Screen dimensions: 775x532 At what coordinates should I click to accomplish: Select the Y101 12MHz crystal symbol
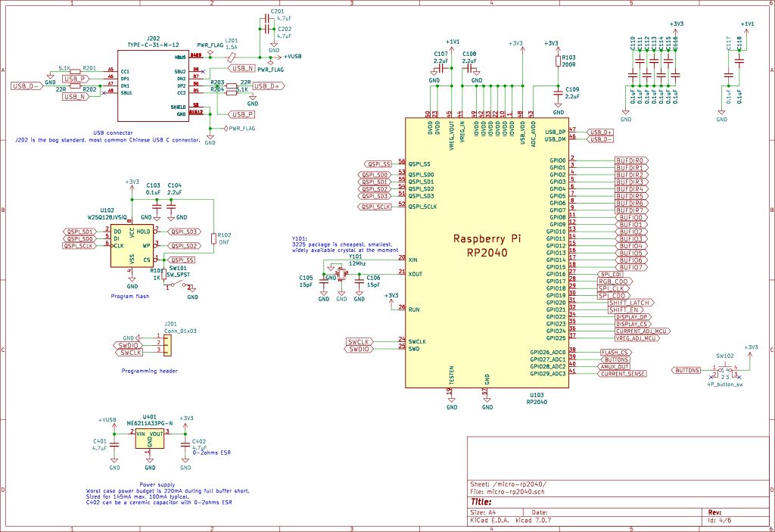point(341,274)
